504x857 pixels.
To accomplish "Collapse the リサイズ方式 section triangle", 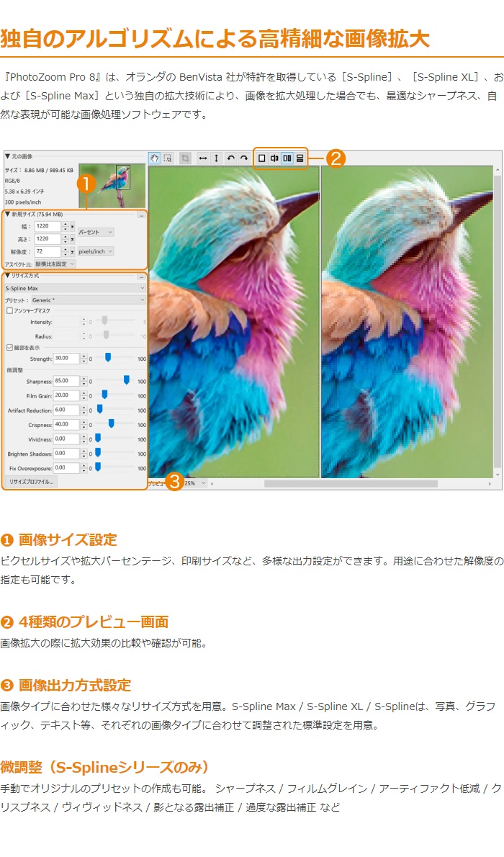I will click(8, 275).
